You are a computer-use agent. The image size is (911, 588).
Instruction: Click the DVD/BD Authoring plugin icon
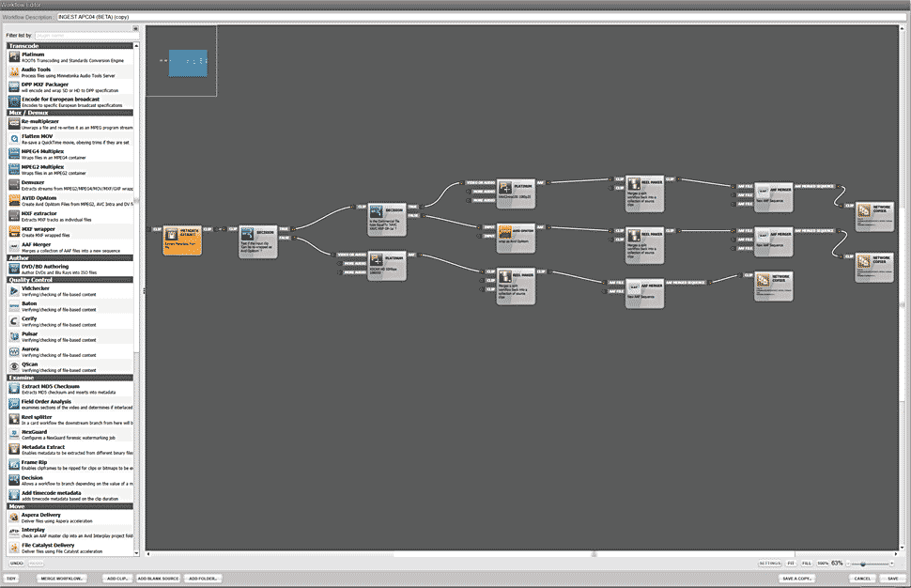pos(14,268)
